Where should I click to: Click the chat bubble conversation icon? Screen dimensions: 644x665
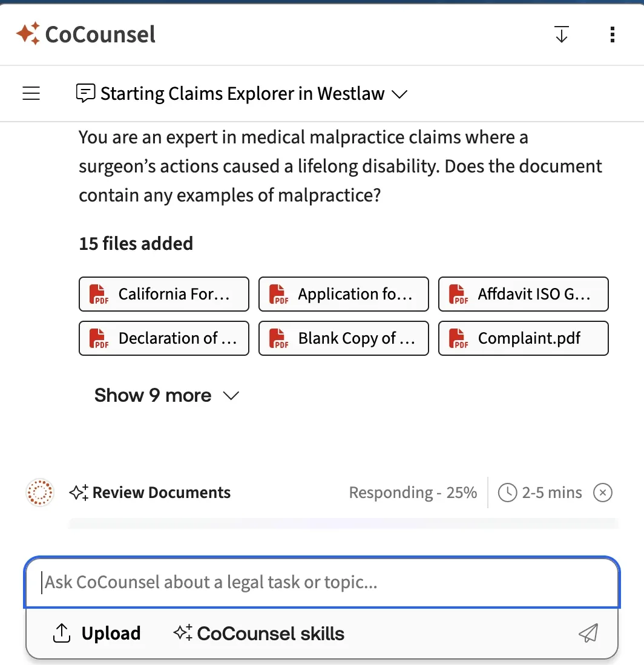[x=85, y=93]
